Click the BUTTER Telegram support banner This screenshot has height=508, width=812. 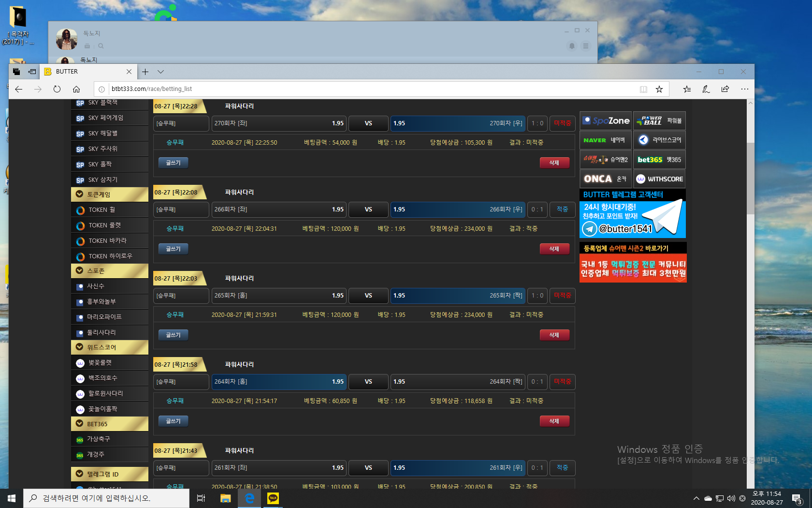pyautogui.click(x=632, y=213)
